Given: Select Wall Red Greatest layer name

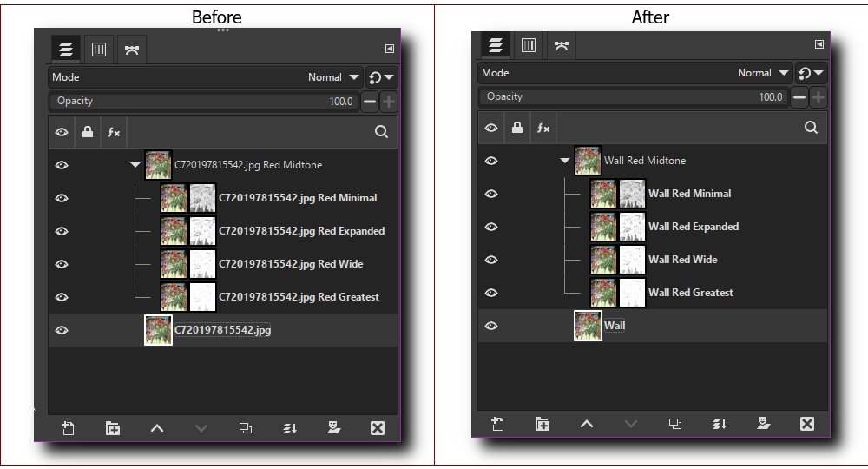Looking at the screenshot, I should coord(690,293).
